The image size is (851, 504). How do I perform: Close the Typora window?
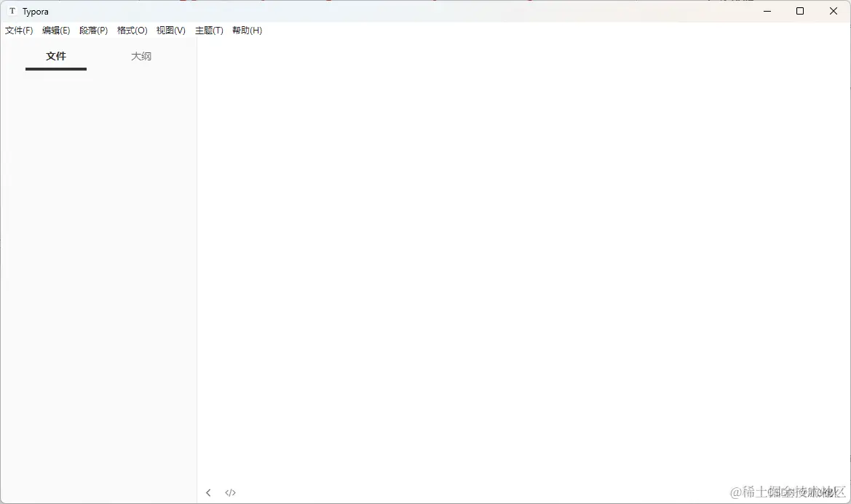[834, 11]
